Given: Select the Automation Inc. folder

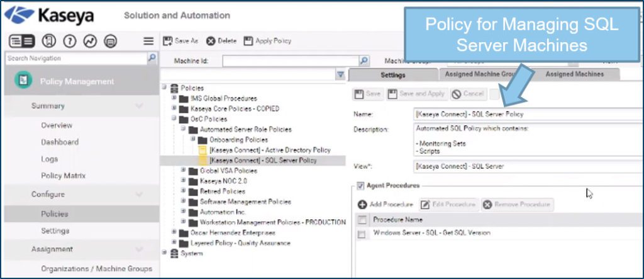Looking at the screenshot, I should (x=223, y=212).
